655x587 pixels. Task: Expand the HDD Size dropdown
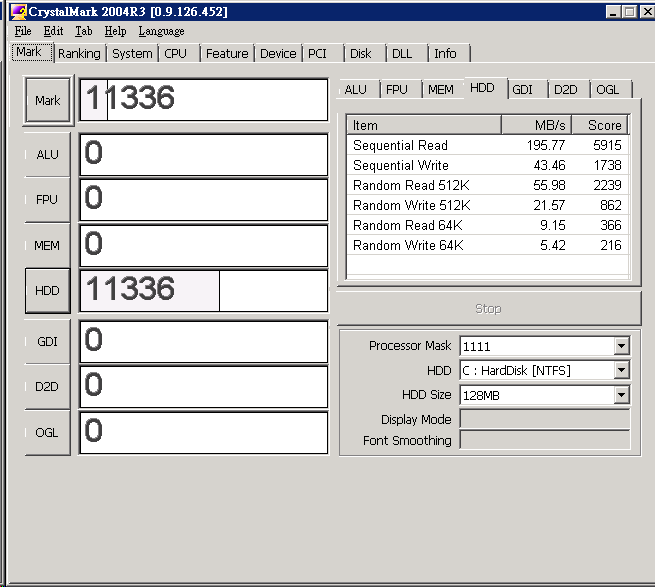point(621,395)
